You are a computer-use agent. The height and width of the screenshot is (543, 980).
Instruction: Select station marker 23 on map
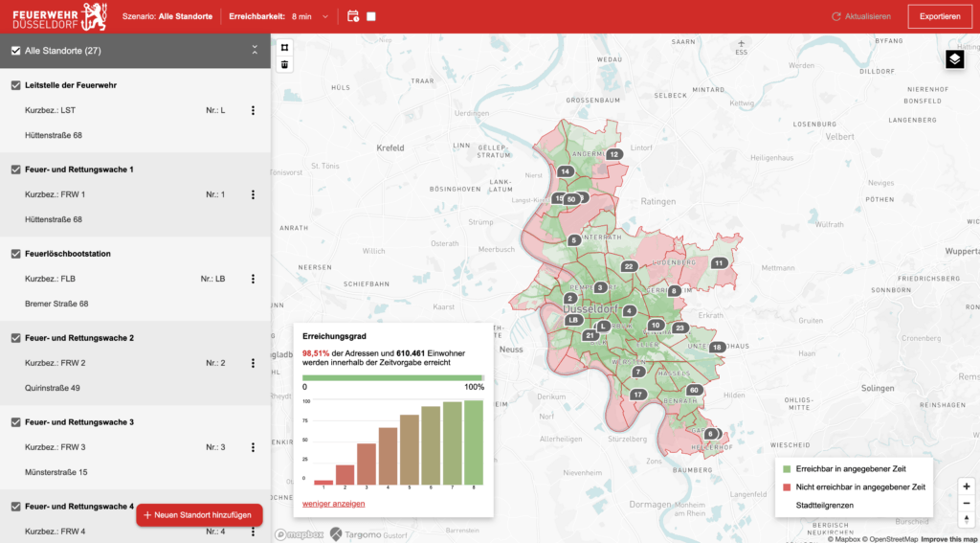pyautogui.click(x=680, y=328)
